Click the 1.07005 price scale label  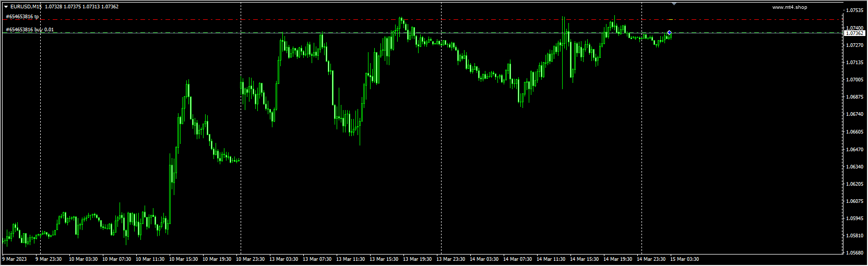click(x=854, y=80)
